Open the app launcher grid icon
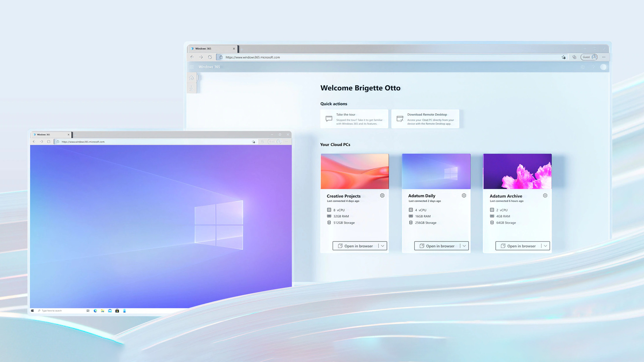 (x=192, y=67)
